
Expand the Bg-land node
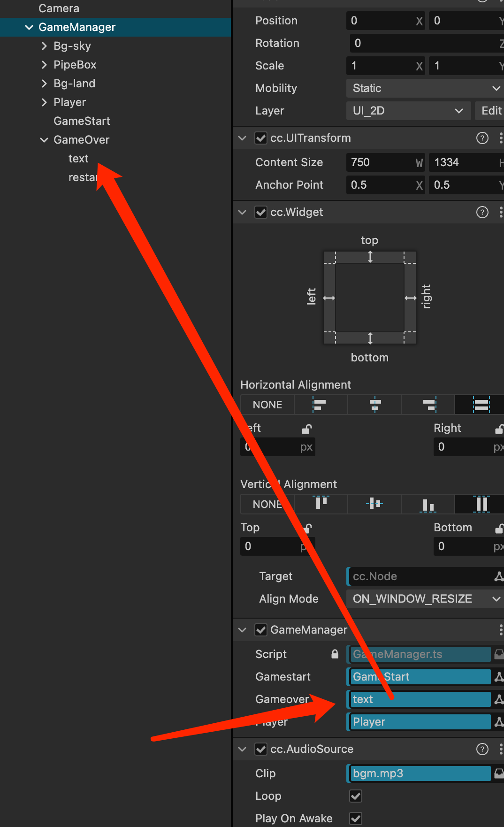pyautogui.click(x=44, y=84)
